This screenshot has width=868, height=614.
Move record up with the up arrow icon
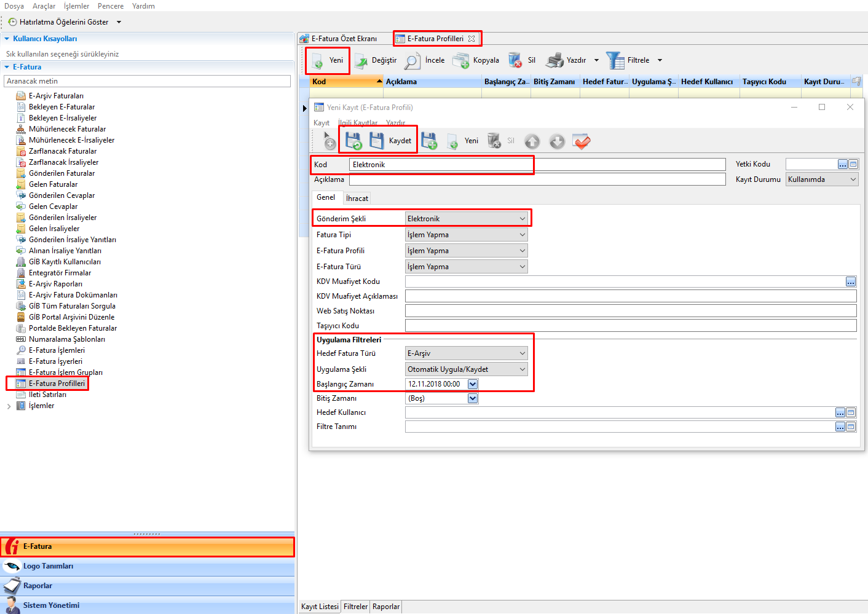pyautogui.click(x=532, y=141)
